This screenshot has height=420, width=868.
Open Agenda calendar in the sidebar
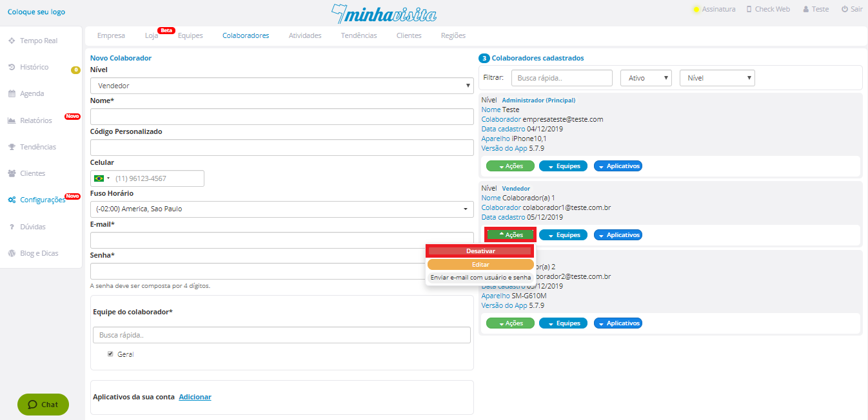point(32,93)
